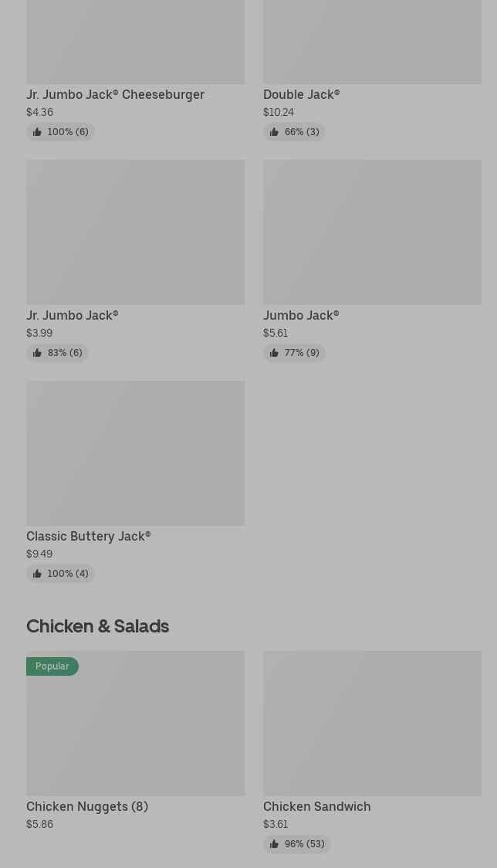Image resolution: width=497 pixels, height=868 pixels.
Task: Click the Popular badge on Chicken Nuggets
Action: click(x=52, y=666)
